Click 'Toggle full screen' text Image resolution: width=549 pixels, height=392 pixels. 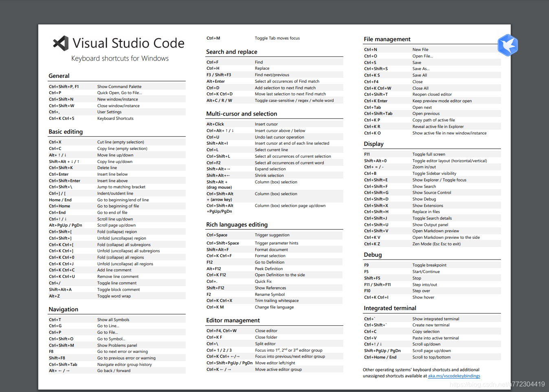pyautogui.click(x=429, y=154)
